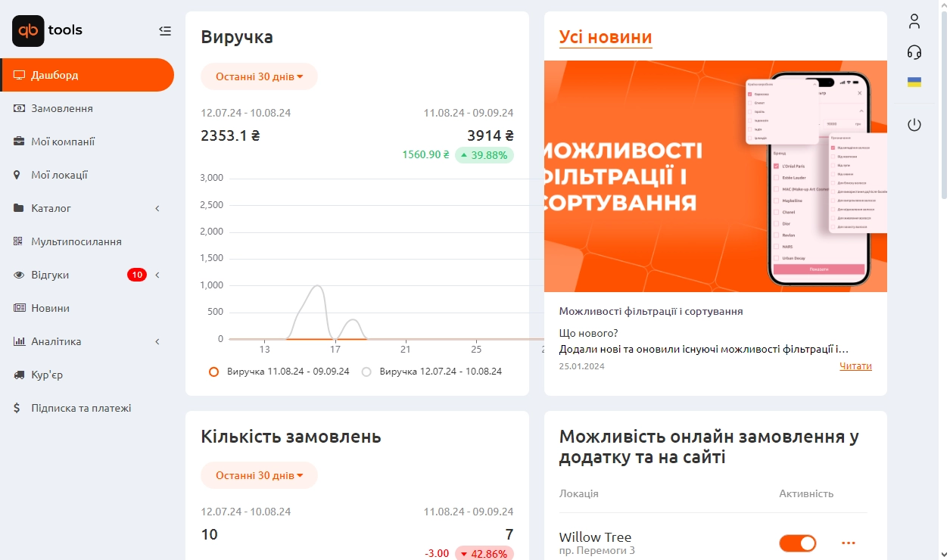Open Мої компанії in the sidebar
950x560 pixels.
coord(63,142)
